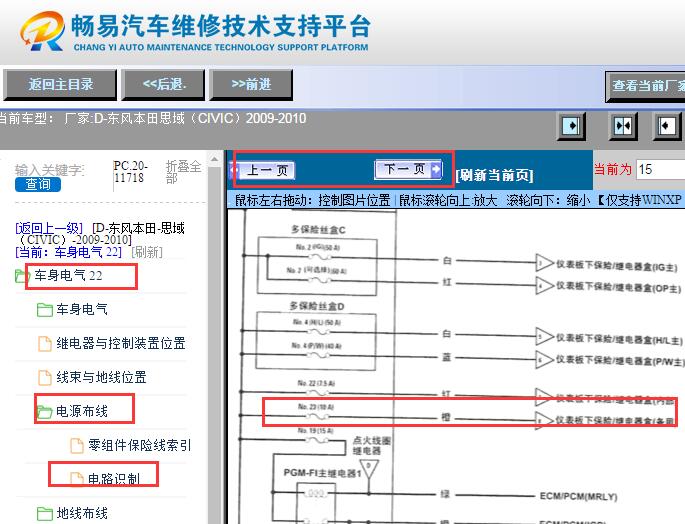This screenshot has width=685, height=524.
Task: Click panel icon with left-pointing arrow
Action: [667, 126]
